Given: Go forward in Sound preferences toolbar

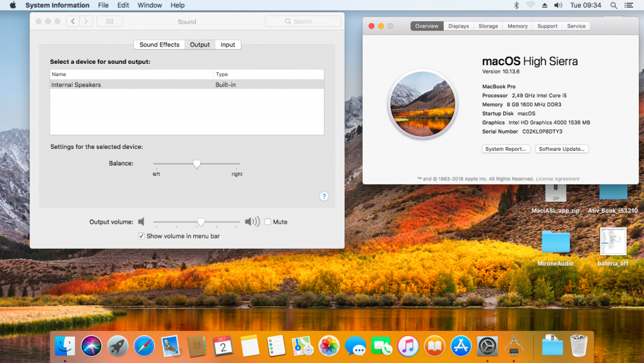Looking at the screenshot, I should pos(86,21).
